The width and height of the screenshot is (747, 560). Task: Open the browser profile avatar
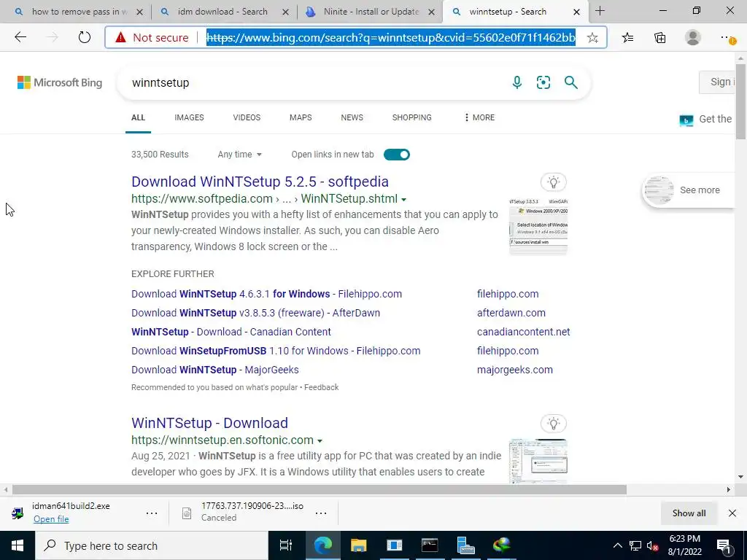pyautogui.click(x=693, y=38)
